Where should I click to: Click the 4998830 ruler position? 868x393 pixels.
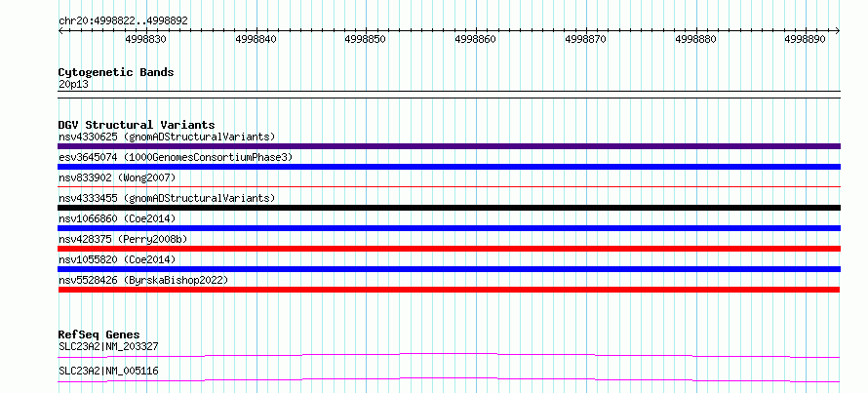click(145, 39)
